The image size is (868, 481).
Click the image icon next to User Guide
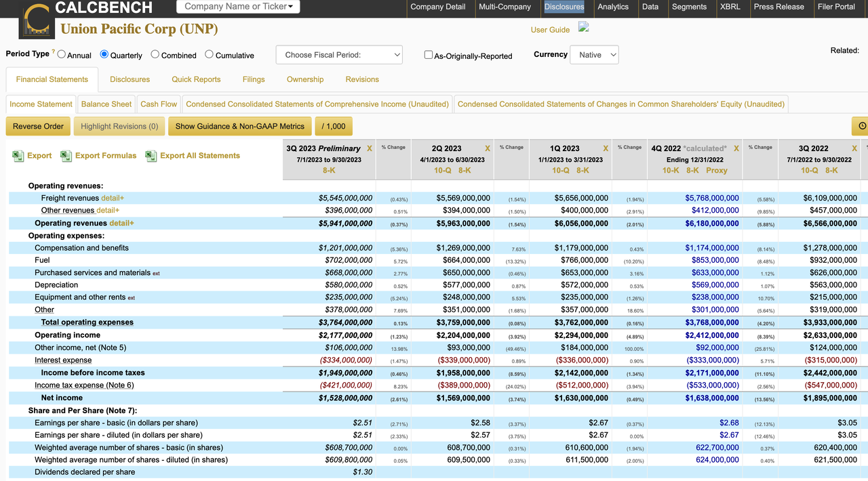pyautogui.click(x=584, y=27)
